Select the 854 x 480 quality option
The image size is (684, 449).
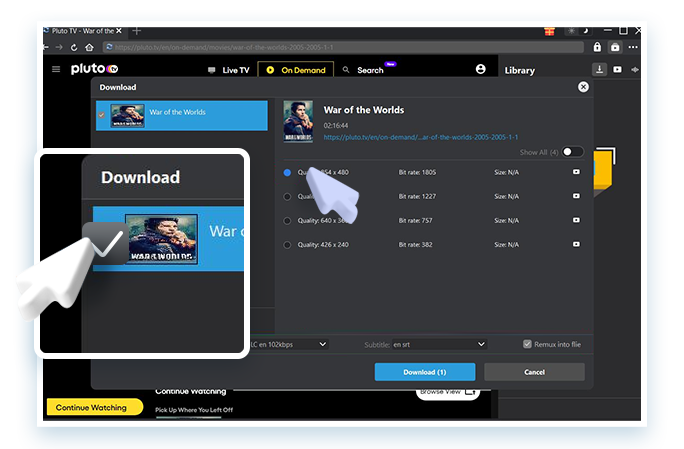pos(287,172)
